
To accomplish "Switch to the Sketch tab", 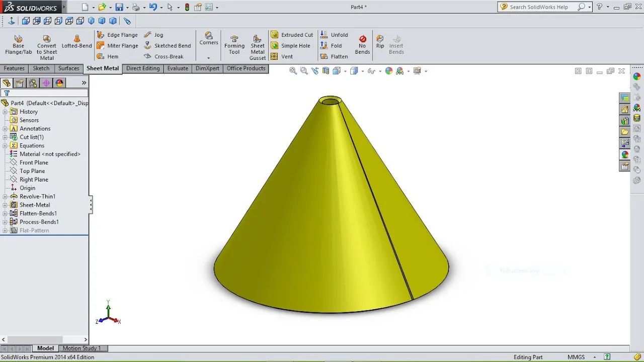I will tap(41, 69).
